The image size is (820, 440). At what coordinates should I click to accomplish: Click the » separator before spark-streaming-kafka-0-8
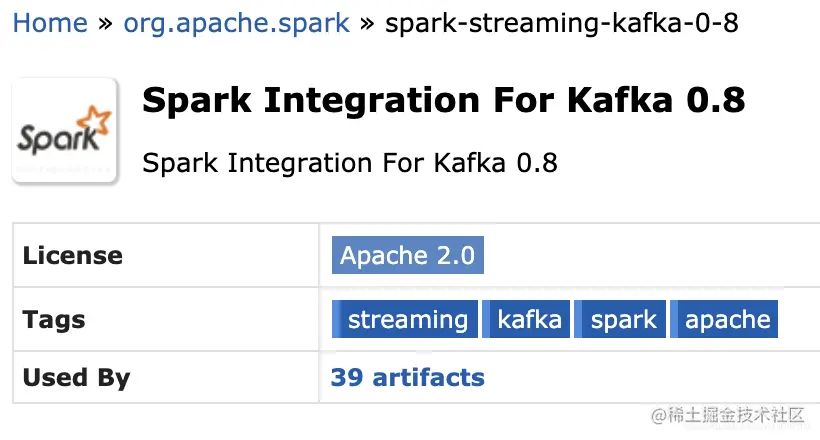point(367,24)
